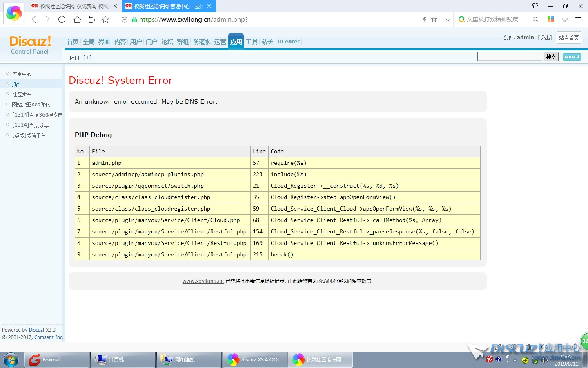
Task: Expand the address bar dropdown arrow
Action: (x=448, y=19)
